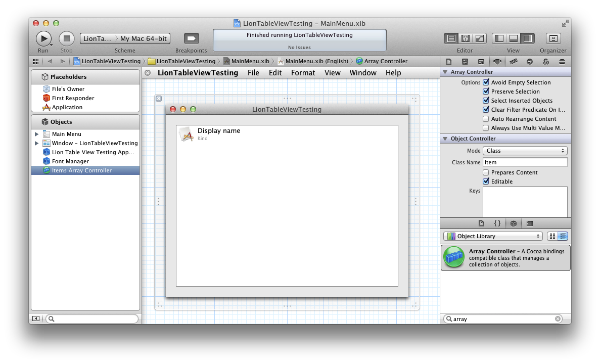
Task: Toggle Preserve Selection option
Action: (x=486, y=91)
